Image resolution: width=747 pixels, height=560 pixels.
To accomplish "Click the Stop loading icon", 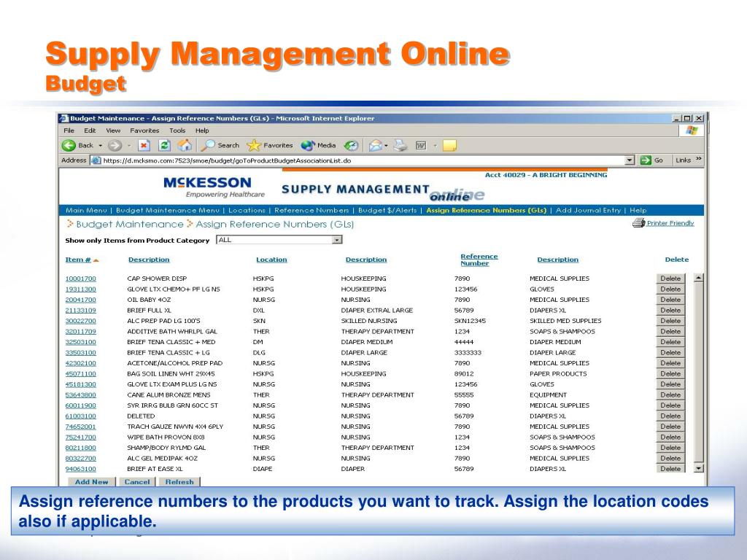I will 144,145.
